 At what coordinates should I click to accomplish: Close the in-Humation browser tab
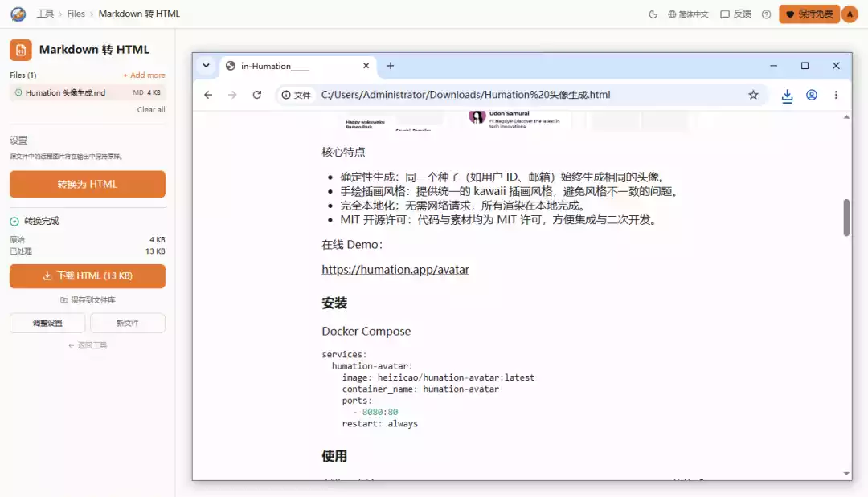click(366, 66)
